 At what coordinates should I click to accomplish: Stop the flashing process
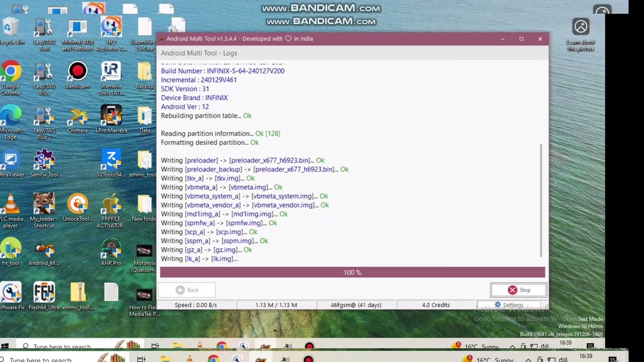tap(519, 290)
